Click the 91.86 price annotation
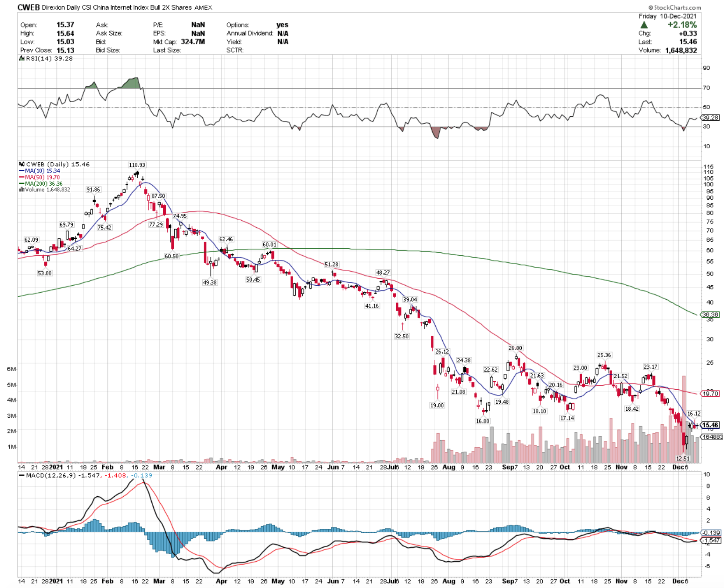Image resolution: width=724 pixels, height=588 pixels. click(x=93, y=190)
